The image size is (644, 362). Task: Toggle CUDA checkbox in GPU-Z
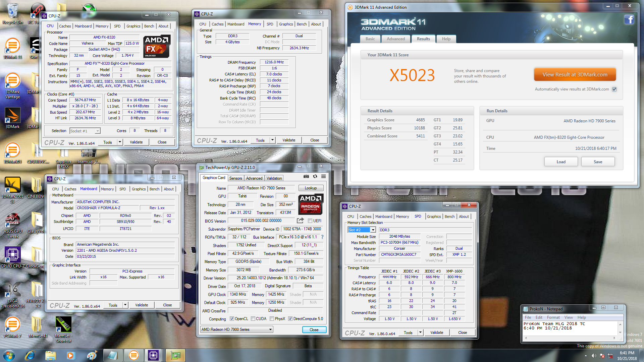click(x=253, y=319)
